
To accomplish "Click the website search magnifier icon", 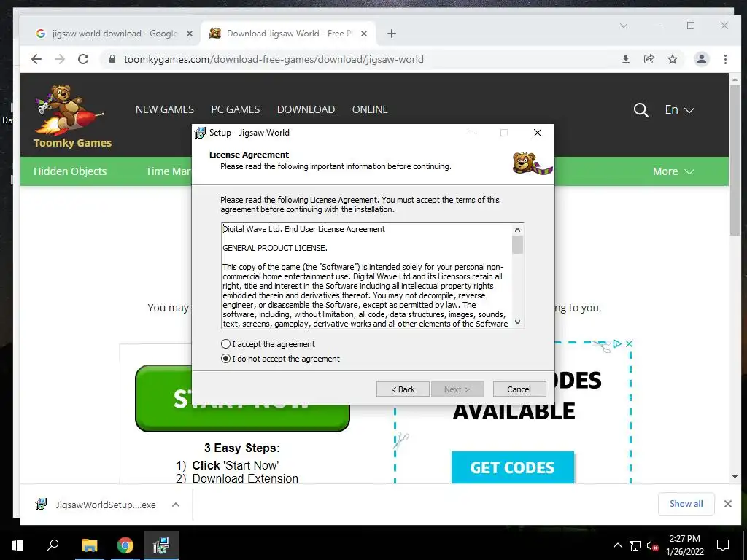I will [640, 110].
